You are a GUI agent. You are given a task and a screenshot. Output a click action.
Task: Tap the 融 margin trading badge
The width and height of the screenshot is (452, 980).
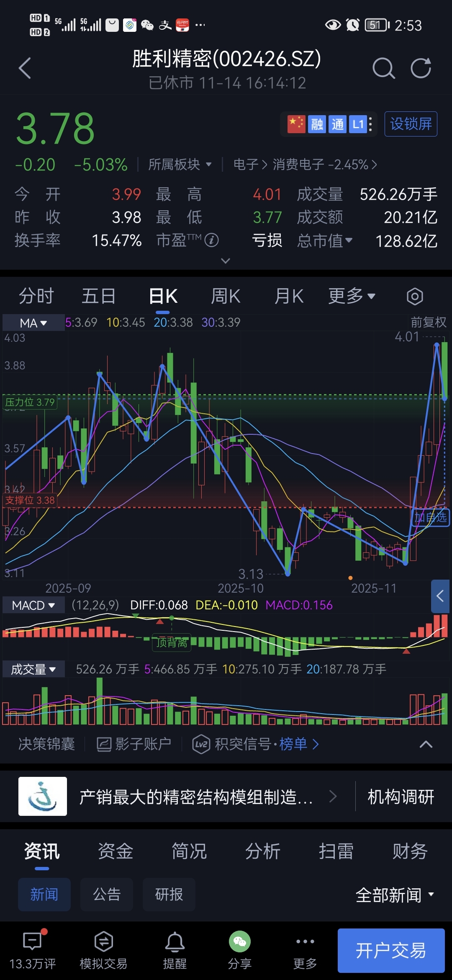click(x=317, y=124)
